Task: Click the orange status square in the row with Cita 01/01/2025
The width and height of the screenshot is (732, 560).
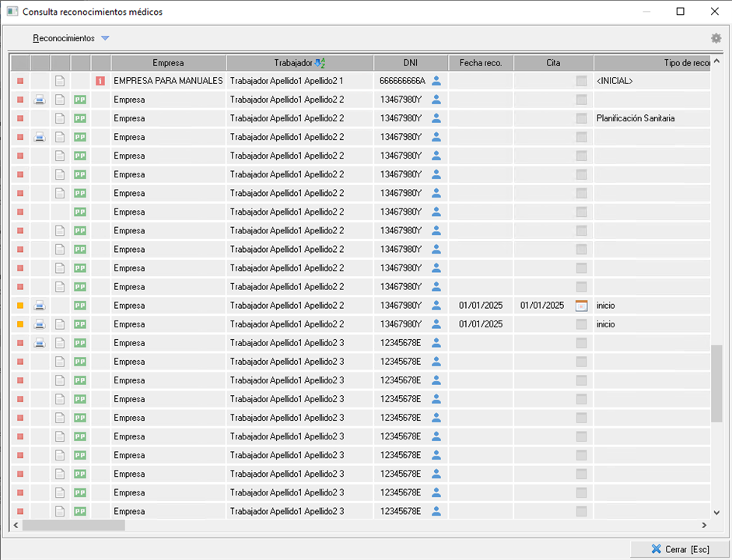Action: [20, 306]
